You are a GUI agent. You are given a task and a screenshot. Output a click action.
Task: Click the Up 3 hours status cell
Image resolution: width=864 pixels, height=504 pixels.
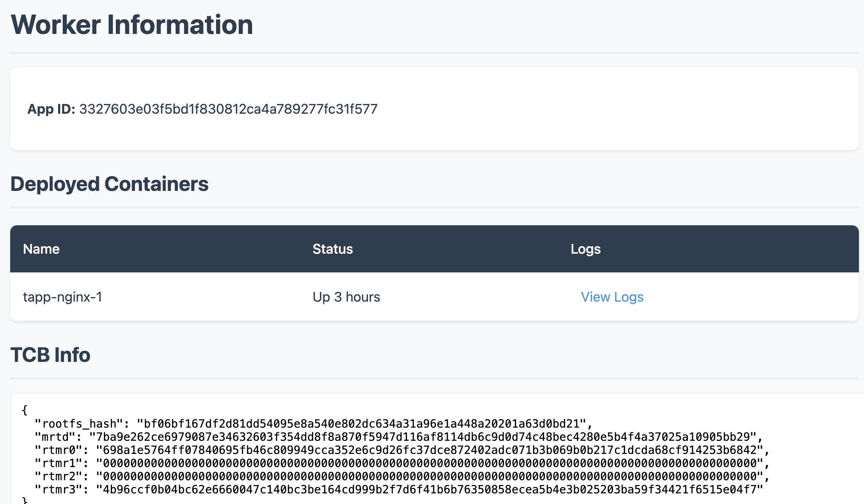(346, 297)
